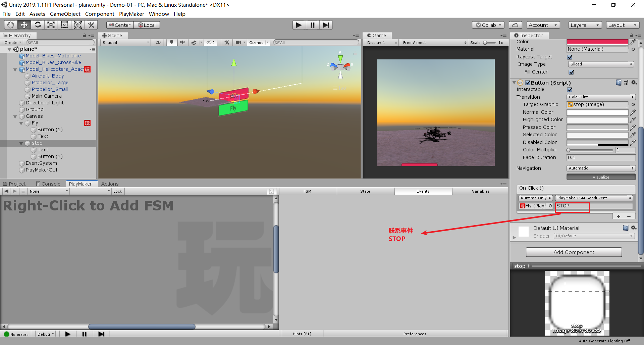This screenshot has height=345, width=644.
Task: Mute scene audio in the Scene view
Action: [x=182, y=42]
